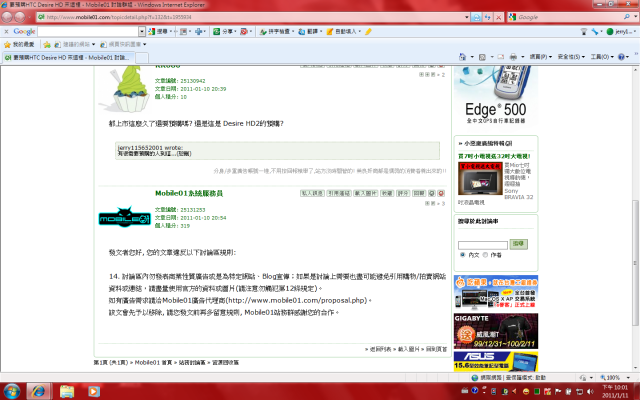
Task: Open the recent pages dropdown arrow beside Forward
Action: [x=29, y=17]
